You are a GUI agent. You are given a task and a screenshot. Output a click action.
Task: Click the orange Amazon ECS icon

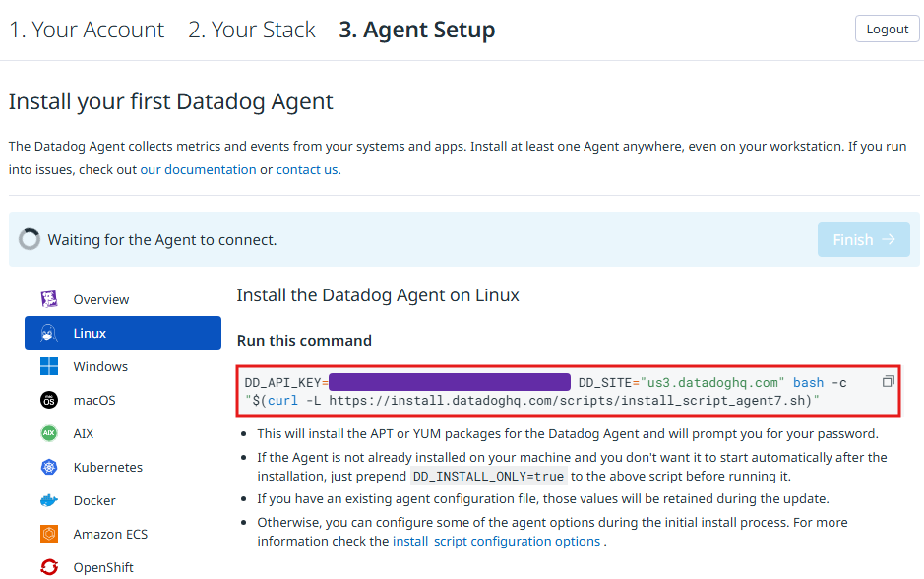tap(49, 534)
